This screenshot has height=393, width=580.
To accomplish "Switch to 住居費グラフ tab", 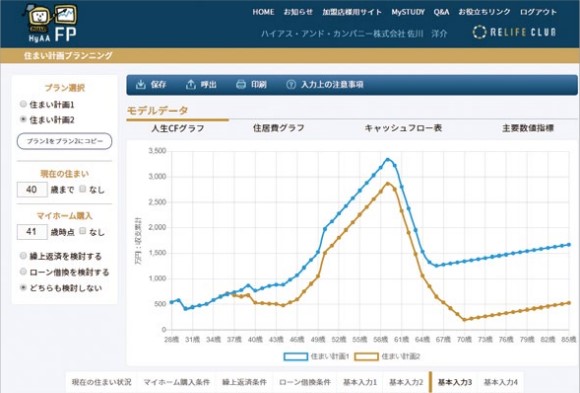I will 279,128.
